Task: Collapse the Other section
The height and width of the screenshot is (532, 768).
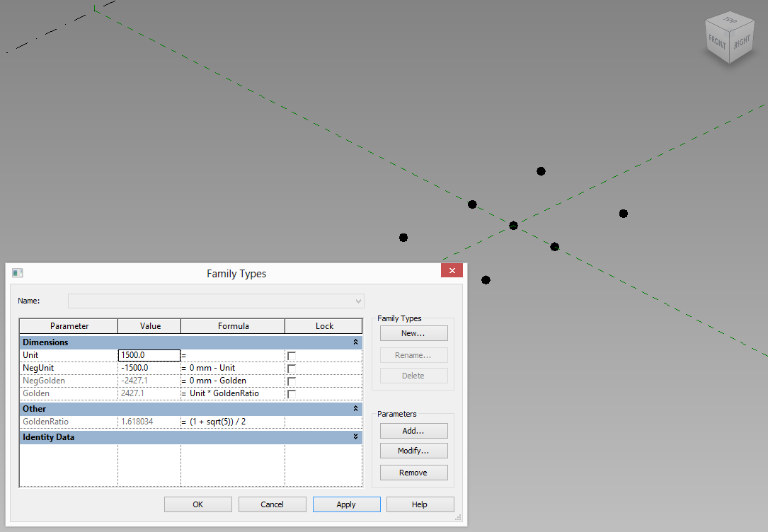Action: tap(355, 408)
